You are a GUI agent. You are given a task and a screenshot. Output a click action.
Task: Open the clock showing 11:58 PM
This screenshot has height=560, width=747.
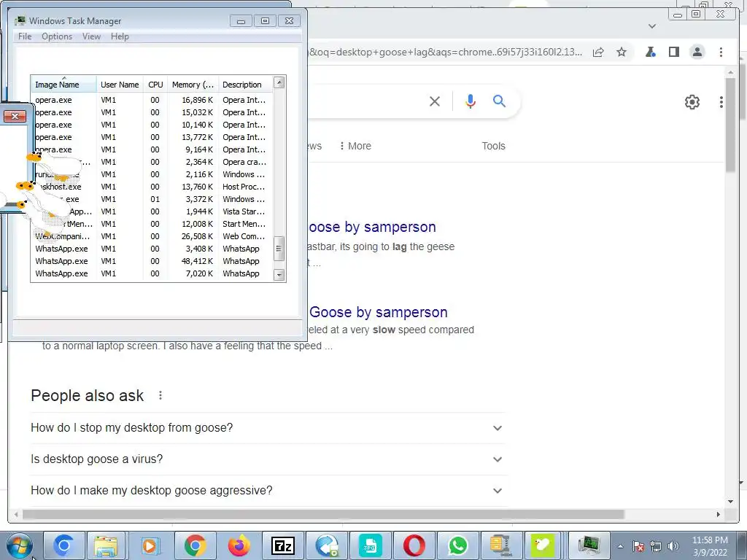[x=710, y=546]
